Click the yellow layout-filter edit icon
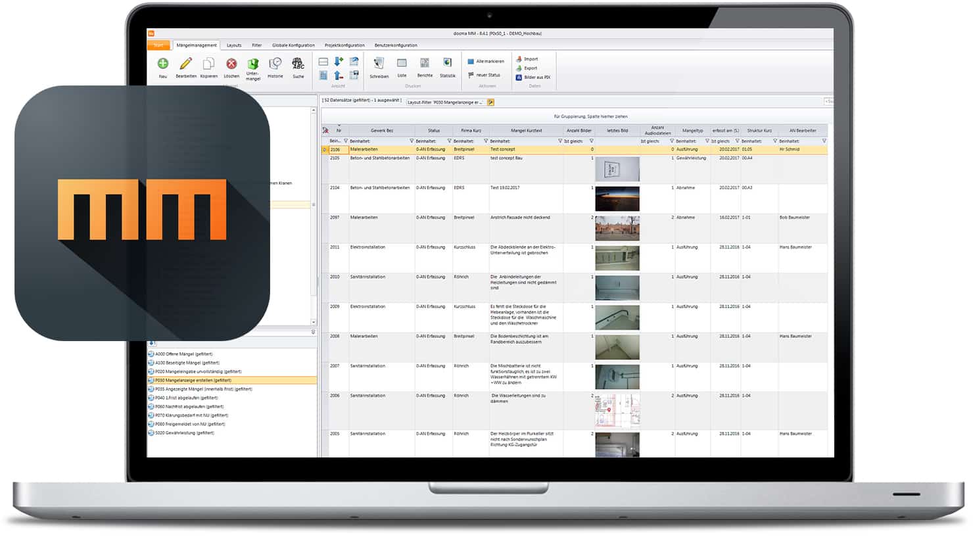This screenshot has width=973, height=560. [490, 103]
